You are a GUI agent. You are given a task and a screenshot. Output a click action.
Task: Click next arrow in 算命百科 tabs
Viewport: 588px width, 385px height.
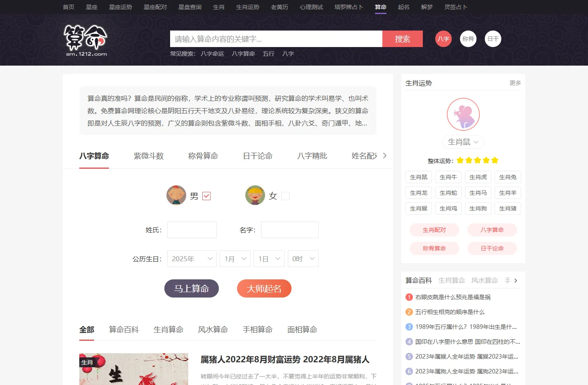click(x=516, y=281)
